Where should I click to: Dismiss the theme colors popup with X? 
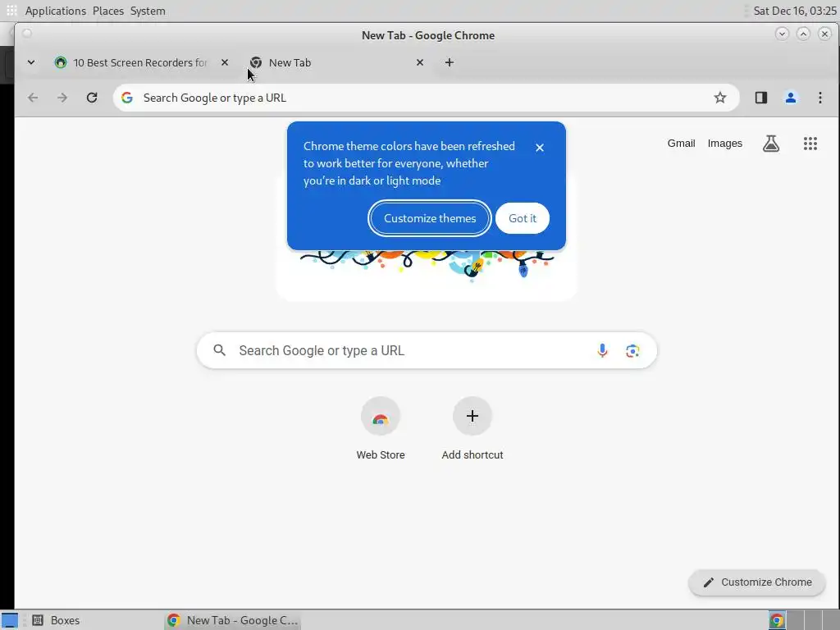540,148
